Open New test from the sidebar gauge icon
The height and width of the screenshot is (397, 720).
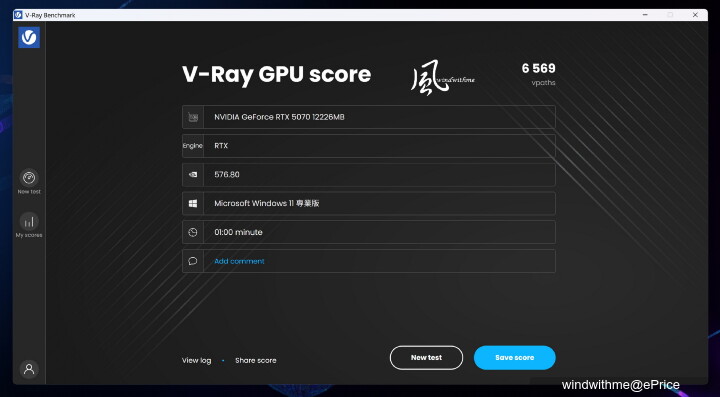point(29,178)
